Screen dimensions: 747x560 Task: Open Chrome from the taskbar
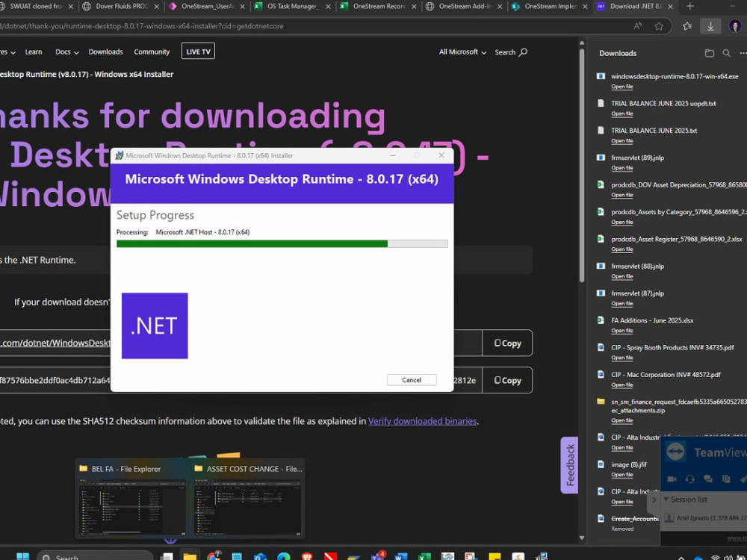214,556
